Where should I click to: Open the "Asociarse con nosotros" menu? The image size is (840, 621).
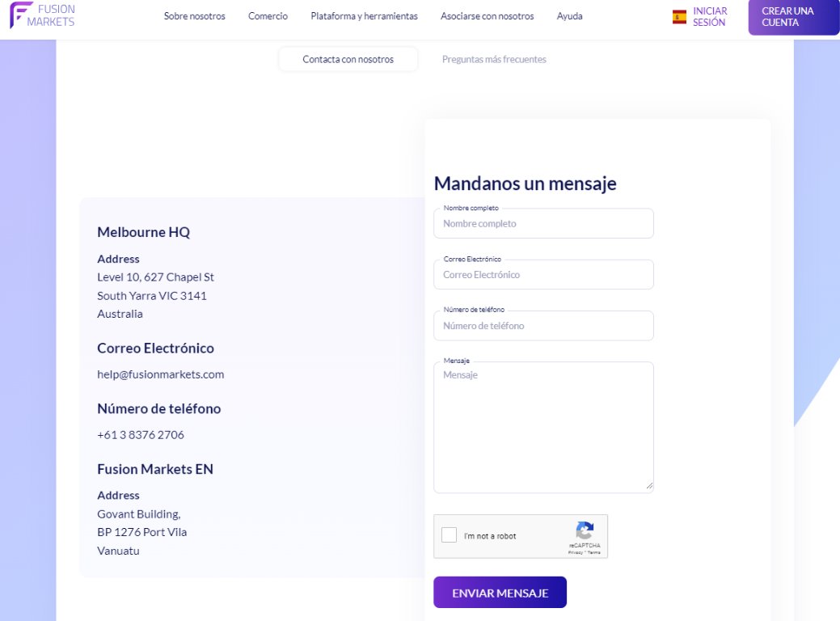tap(487, 15)
